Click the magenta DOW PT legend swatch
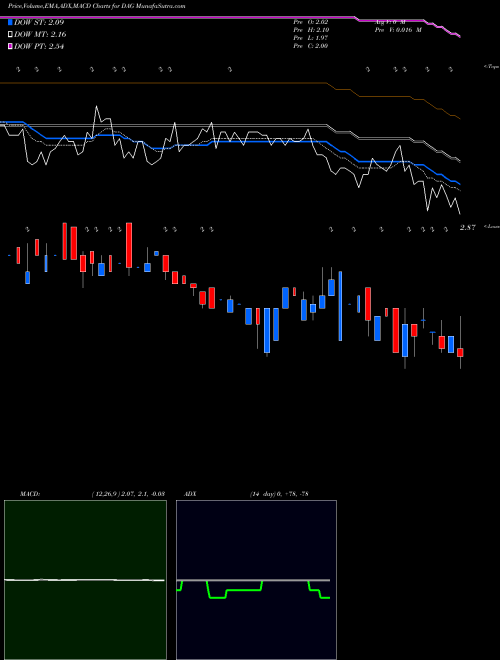The image size is (500, 660). point(11,46)
